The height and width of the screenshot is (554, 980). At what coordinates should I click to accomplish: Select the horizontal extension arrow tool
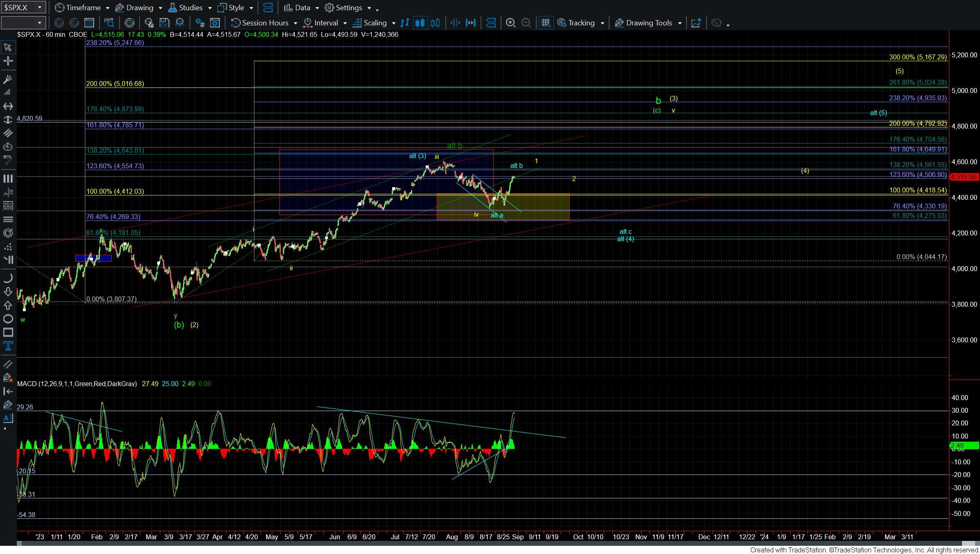pyautogui.click(x=8, y=106)
